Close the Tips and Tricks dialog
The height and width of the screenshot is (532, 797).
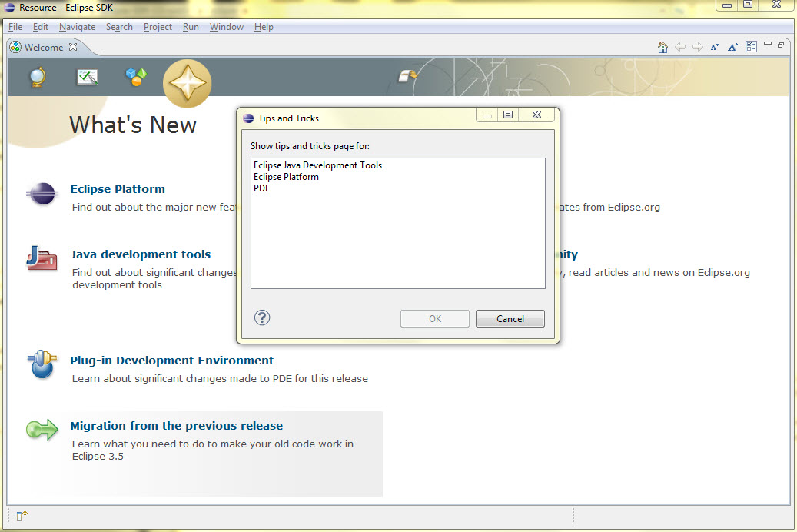[x=536, y=115]
